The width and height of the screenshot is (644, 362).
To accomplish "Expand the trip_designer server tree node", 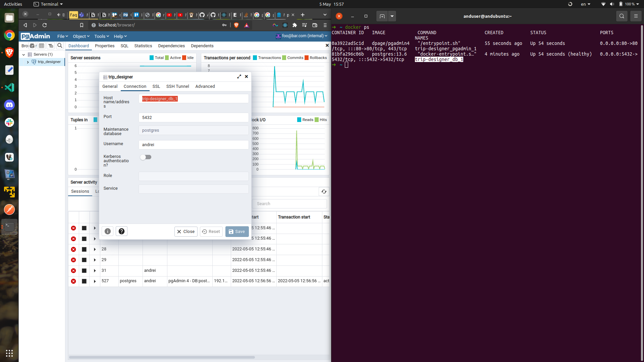I will [28, 62].
